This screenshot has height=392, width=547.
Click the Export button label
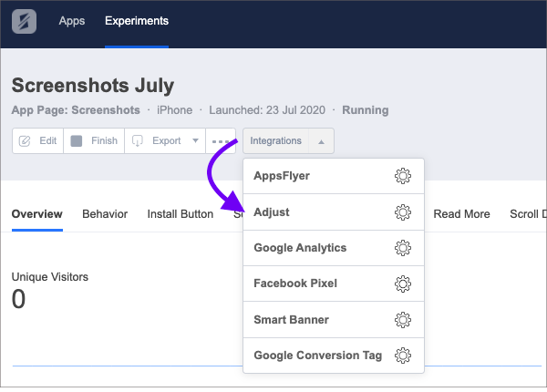click(167, 141)
